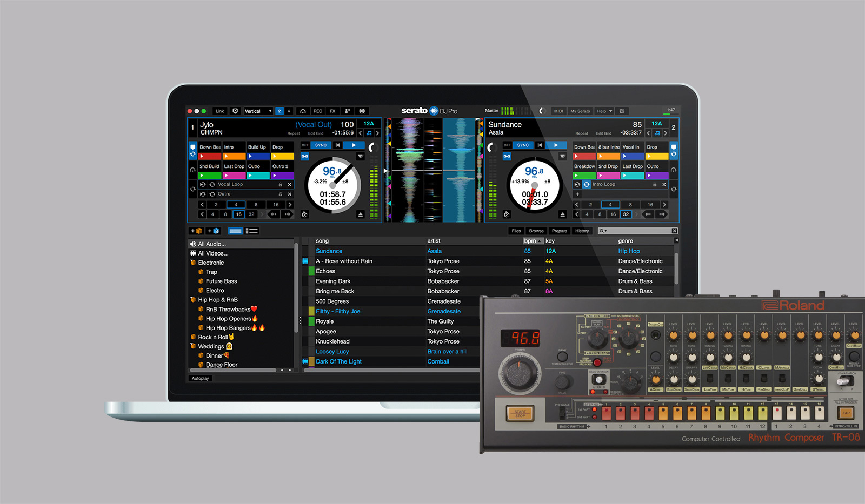Open My Serato
Screen dimensions: 865x504
580,111
